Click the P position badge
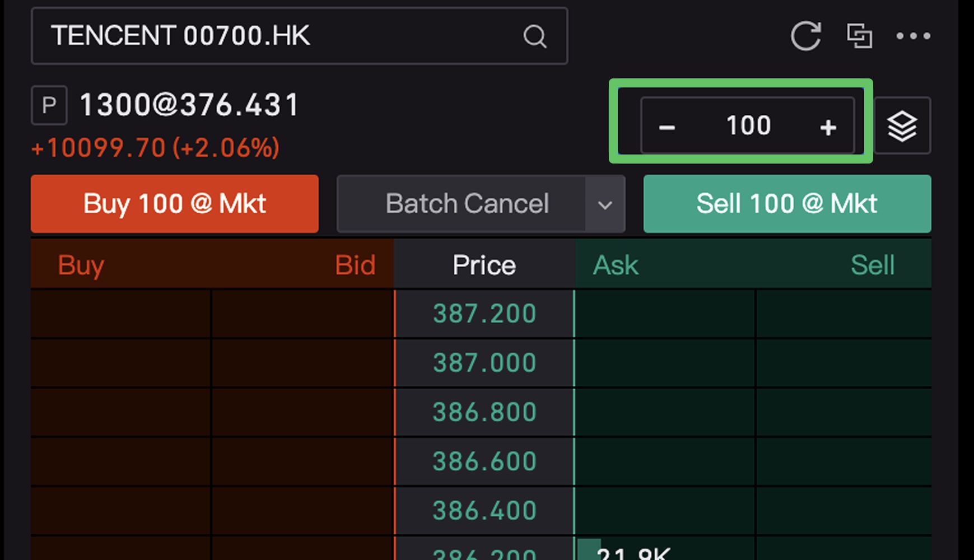Viewport: 974px width, 560px height. click(49, 105)
